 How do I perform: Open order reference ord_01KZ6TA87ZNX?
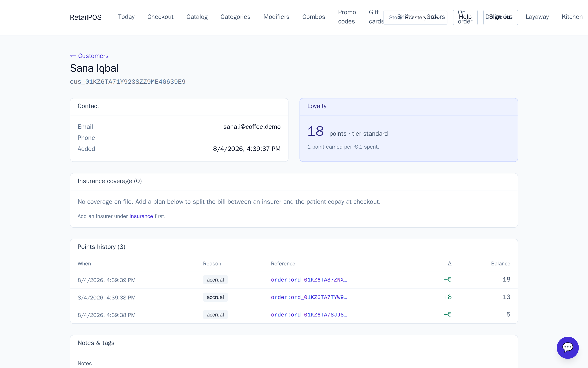point(309,280)
